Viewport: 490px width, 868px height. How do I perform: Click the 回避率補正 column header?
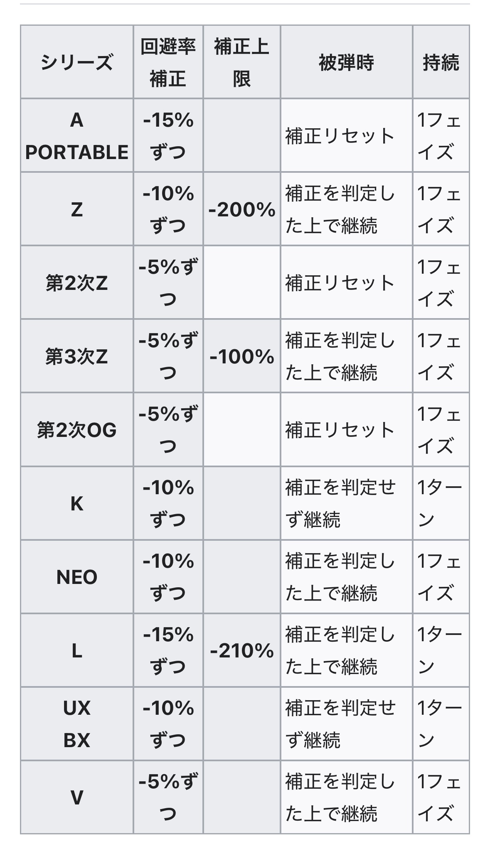point(168,62)
